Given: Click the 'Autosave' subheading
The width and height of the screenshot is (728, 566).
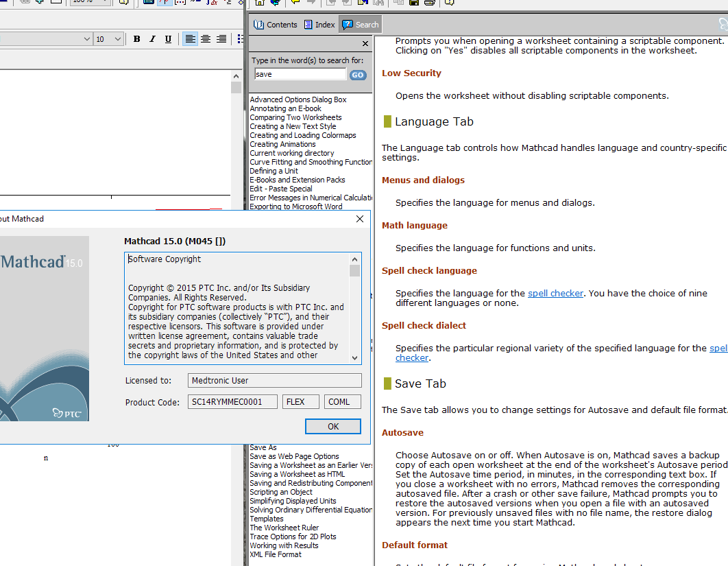Looking at the screenshot, I should [402, 433].
